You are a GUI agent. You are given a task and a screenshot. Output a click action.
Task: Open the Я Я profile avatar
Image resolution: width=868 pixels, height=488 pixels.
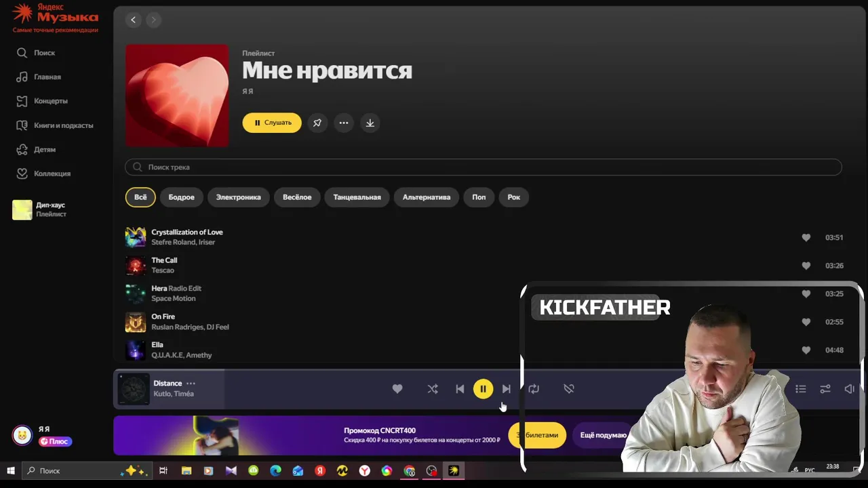pos(22,435)
